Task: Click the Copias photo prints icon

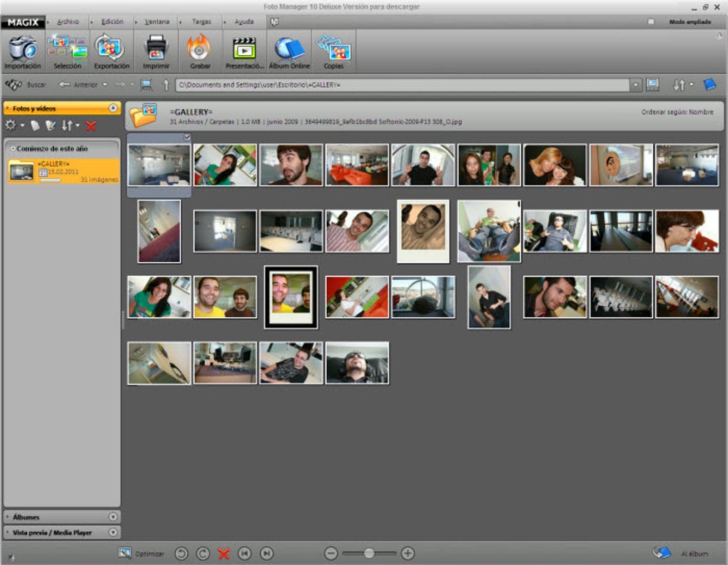Action: pyautogui.click(x=333, y=50)
